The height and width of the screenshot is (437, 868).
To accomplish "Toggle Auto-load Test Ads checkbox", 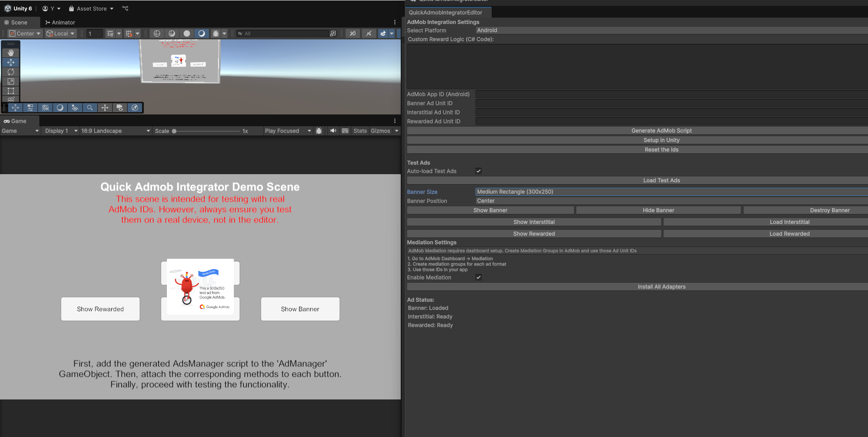I will (x=479, y=171).
